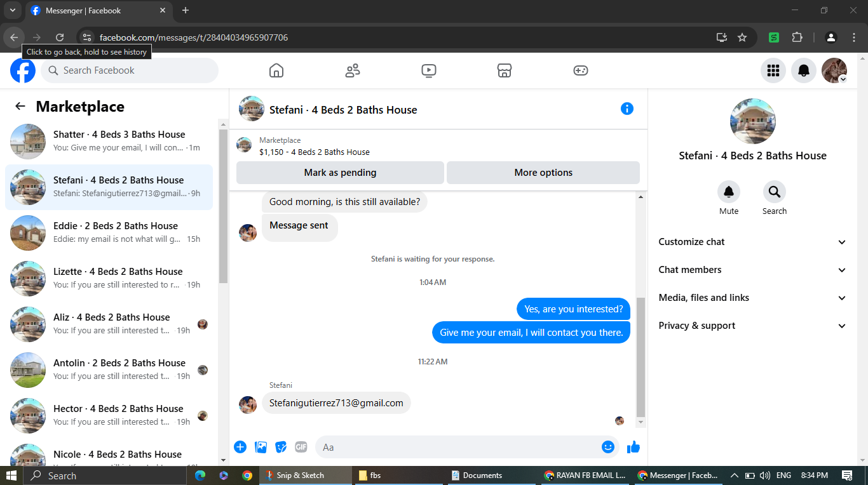This screenshot has width=868, height=485.
Task: Open the emoji picker smiley icon
Action: 608,447
